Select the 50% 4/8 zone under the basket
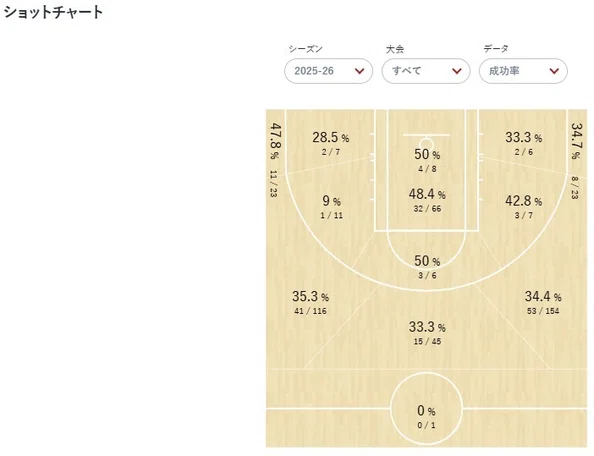 427,160
